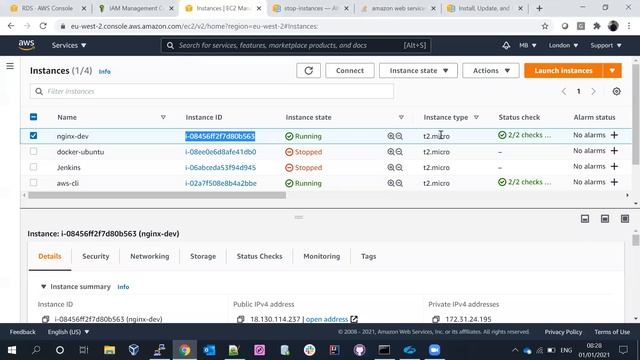This screenshot has width=640, height=360.
Task: Switch to the Networking tab
Action: click(x=149, y=256)
